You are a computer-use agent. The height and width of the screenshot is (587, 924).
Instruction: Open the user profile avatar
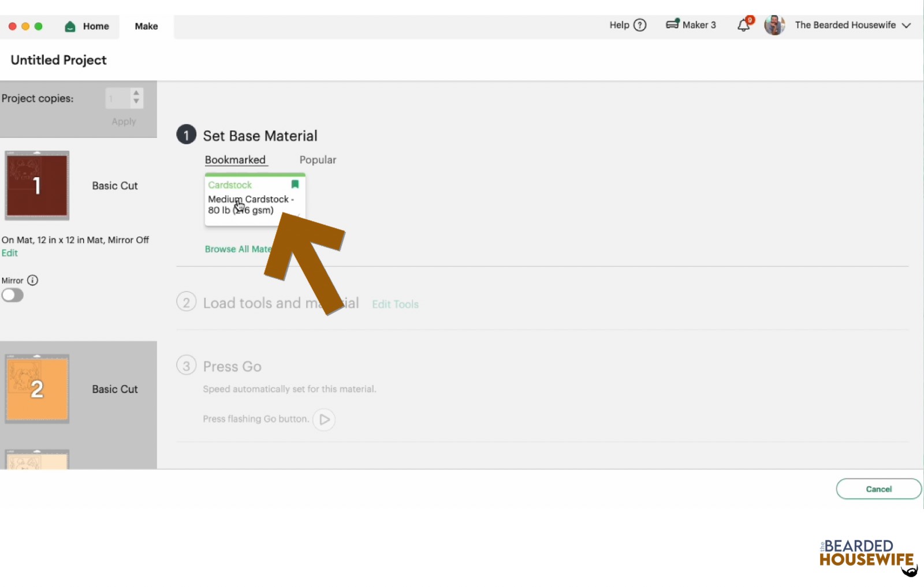click(774, 25)
